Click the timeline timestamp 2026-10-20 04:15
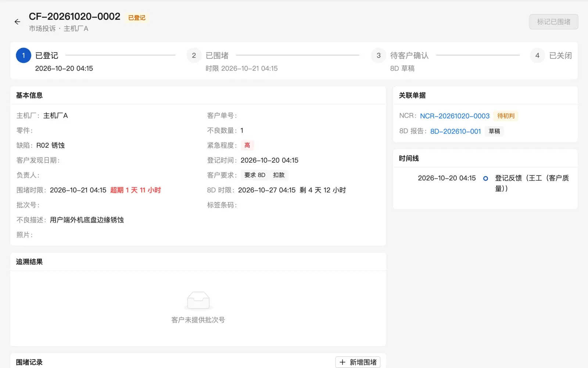Image resolution: width=588 pixels, height=368 pixels. pos(447,178)
